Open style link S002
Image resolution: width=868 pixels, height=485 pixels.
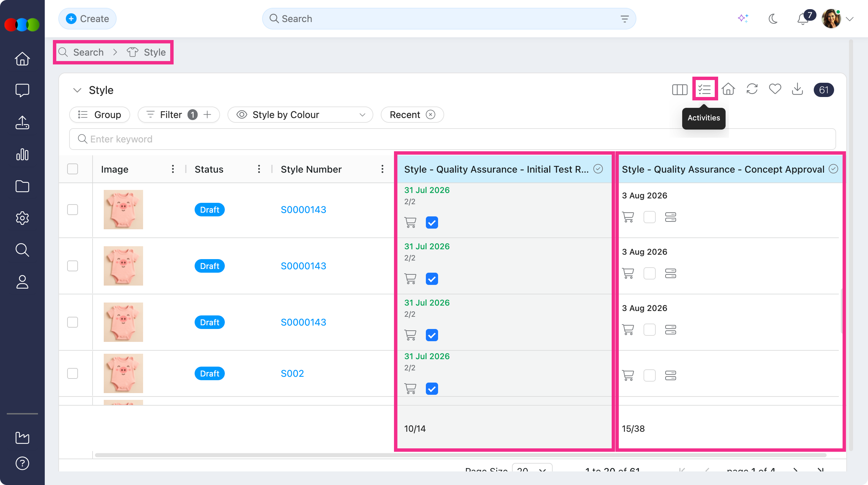click(x=292, y=373)
